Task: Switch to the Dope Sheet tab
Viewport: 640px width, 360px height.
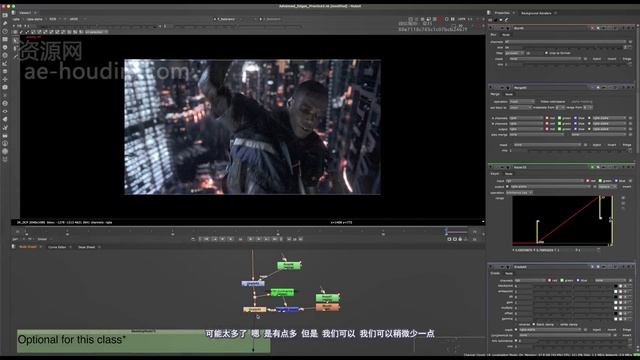Action: [86, 247]
